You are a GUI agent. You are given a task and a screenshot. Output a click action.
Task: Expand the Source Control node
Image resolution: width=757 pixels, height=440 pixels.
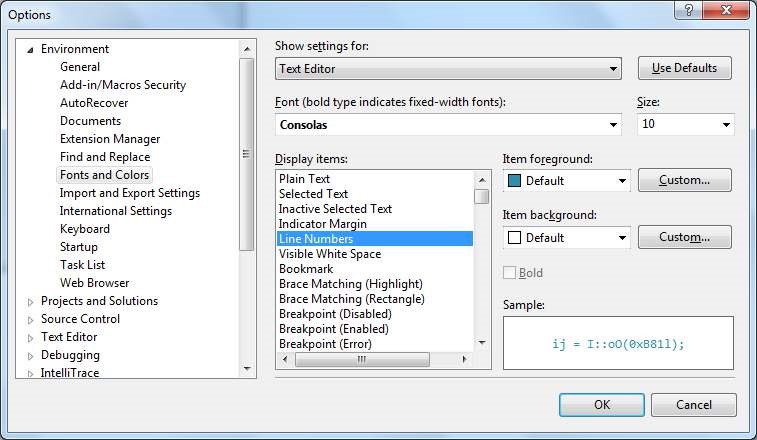point(30,319)
